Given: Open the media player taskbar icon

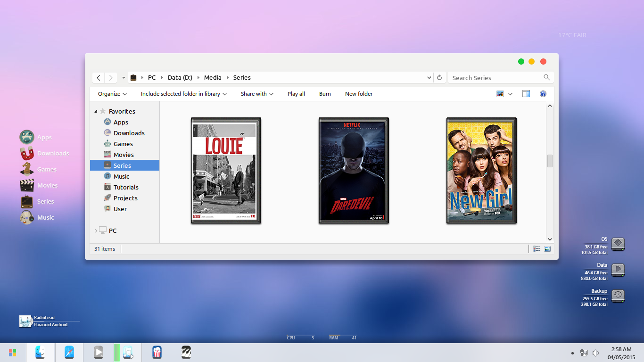Looking at the screenshot, I should point(98,352).
